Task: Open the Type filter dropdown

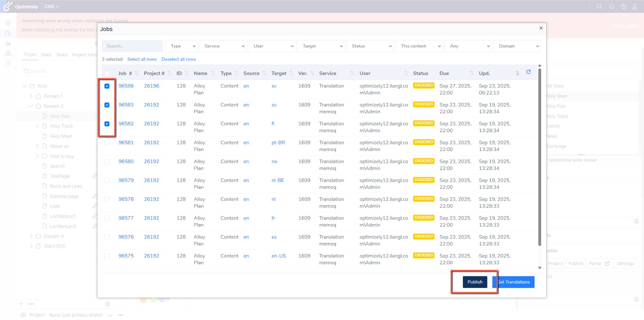Action: pos(181,46)
